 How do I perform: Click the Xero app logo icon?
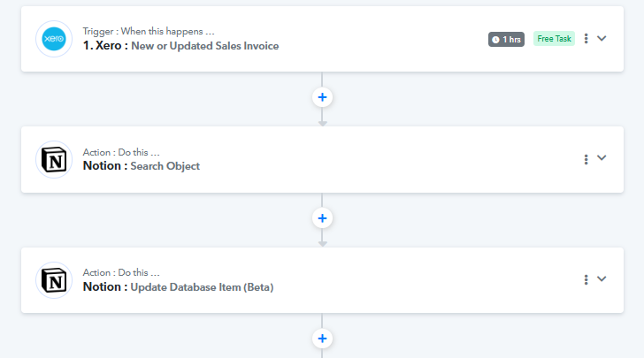click(x=54, y=39)
